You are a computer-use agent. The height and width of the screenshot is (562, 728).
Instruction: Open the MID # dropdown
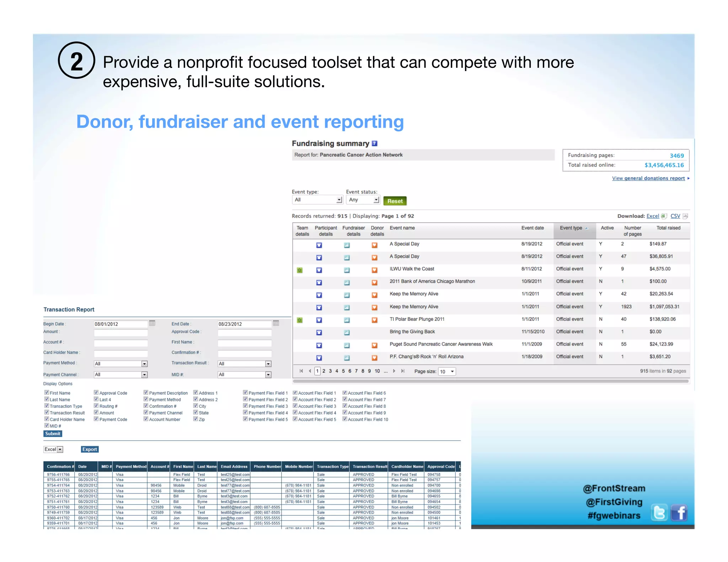(245, 375)
